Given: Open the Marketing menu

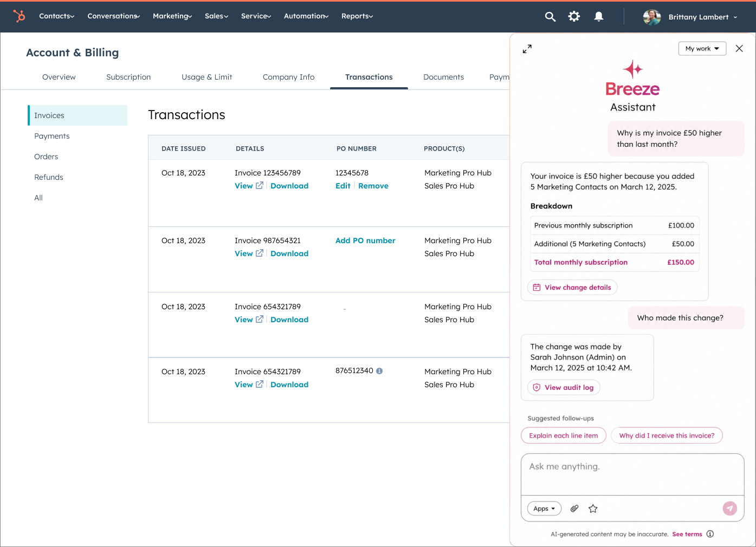Looking at the screenshot, I should pyautogui.click(x=172, y=16).
